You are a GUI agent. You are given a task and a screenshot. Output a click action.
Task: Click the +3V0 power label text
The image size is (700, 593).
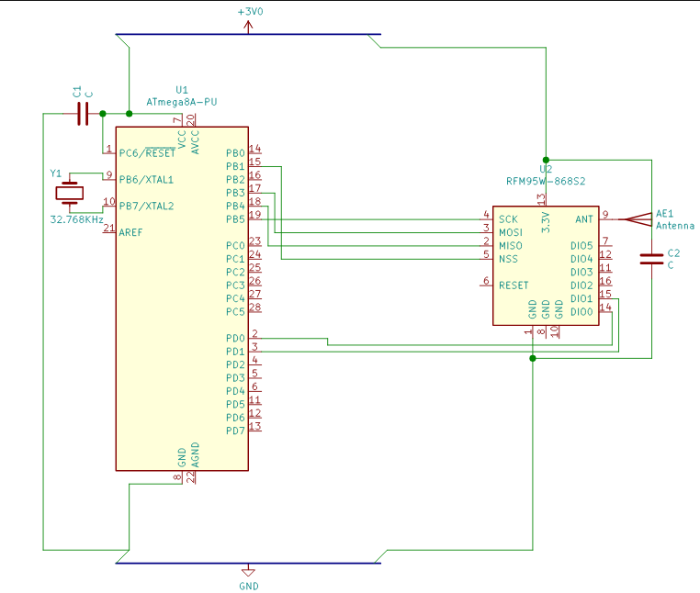pos(251,12)
